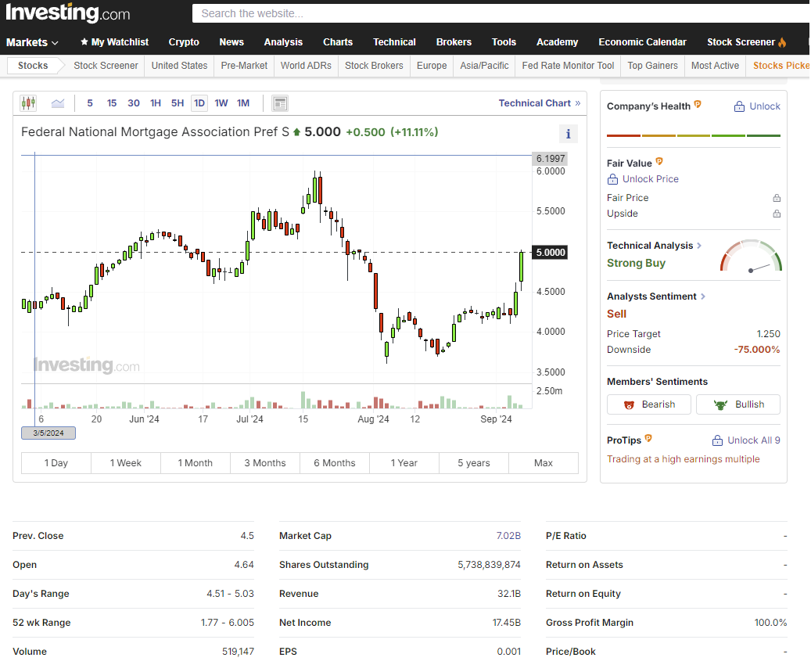Select the 1D timeframe toggle

[199, 102]
